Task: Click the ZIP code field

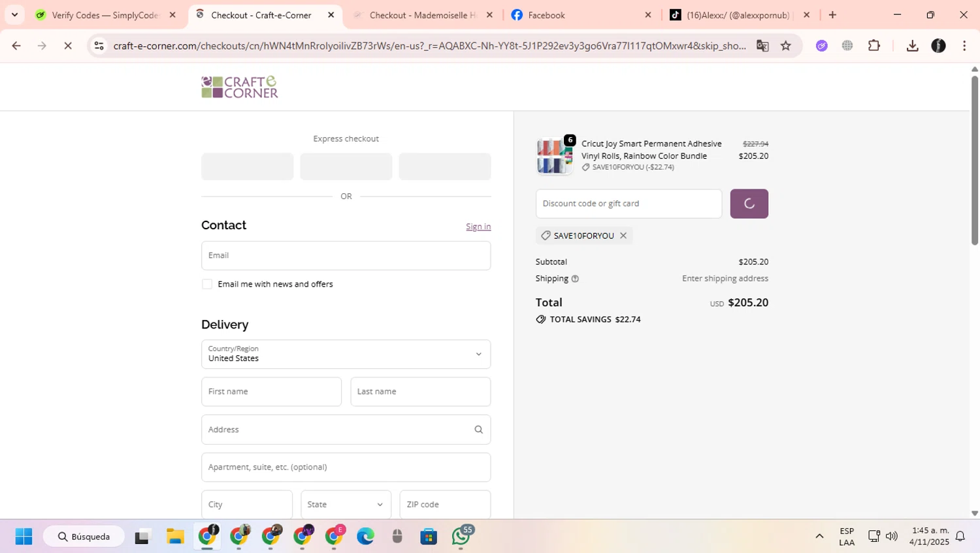Action: pyautogui.click(x=445, y=505)
